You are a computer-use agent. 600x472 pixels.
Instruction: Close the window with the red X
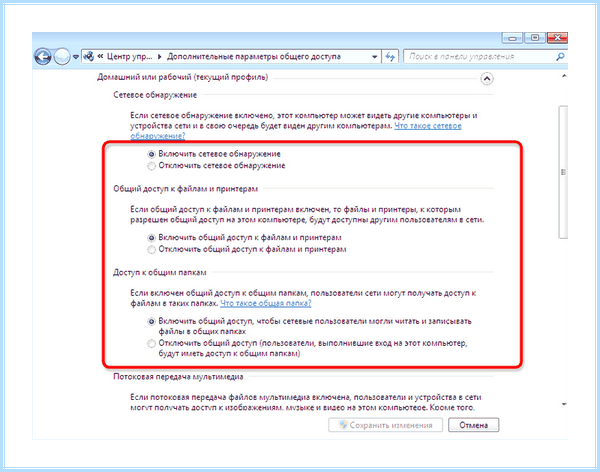(558, 38)
